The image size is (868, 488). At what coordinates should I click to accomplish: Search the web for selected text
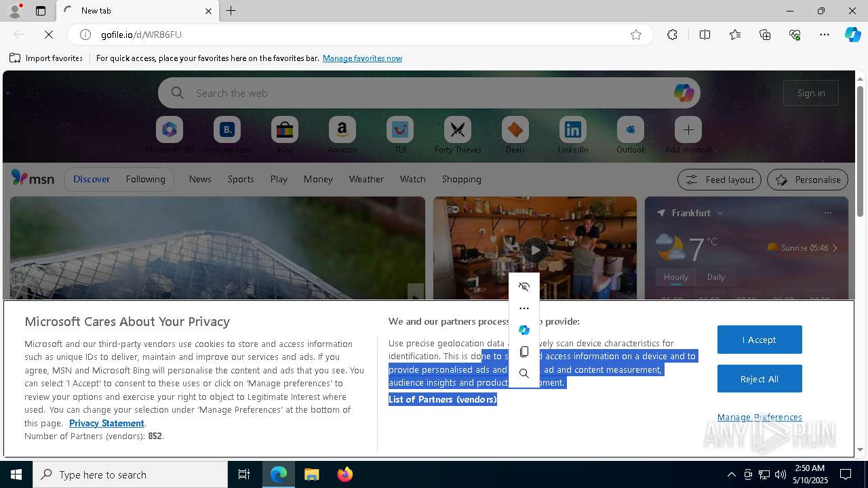tap(524, 373)
